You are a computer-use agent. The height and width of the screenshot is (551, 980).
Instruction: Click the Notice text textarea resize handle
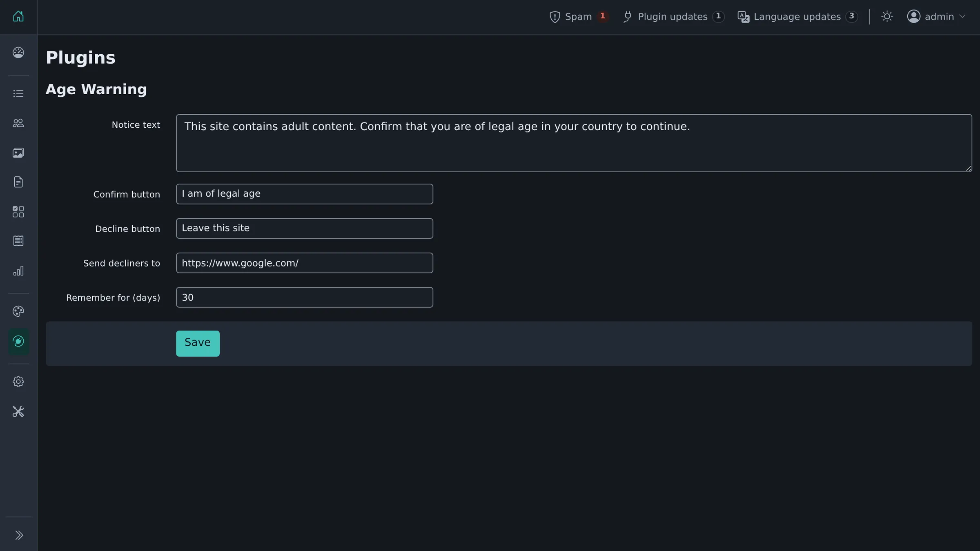pos(969,168)
